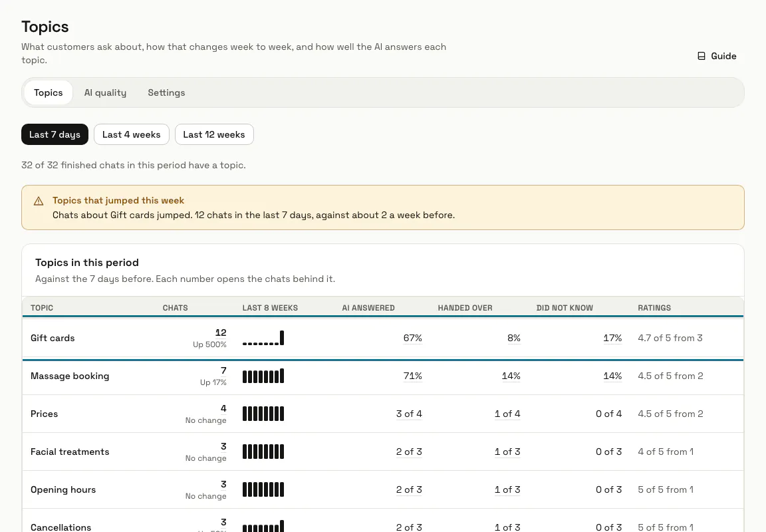This screenshot has height=532, width=766.
Task: Click the LAST 8 WEEKS column header
Action: 270,308
